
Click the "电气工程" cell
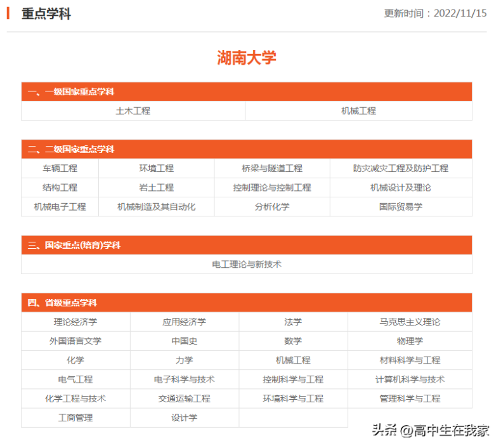pyautogui.click(x=75, y=379)
